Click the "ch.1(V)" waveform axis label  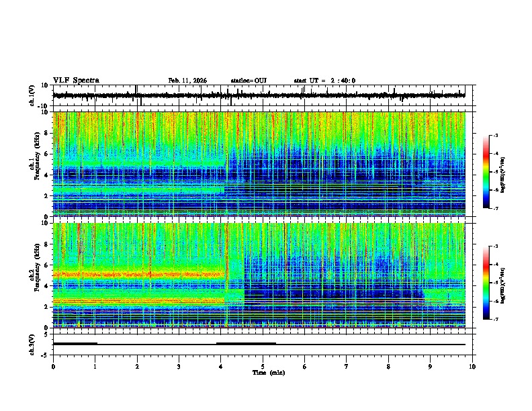coord(32,95)
